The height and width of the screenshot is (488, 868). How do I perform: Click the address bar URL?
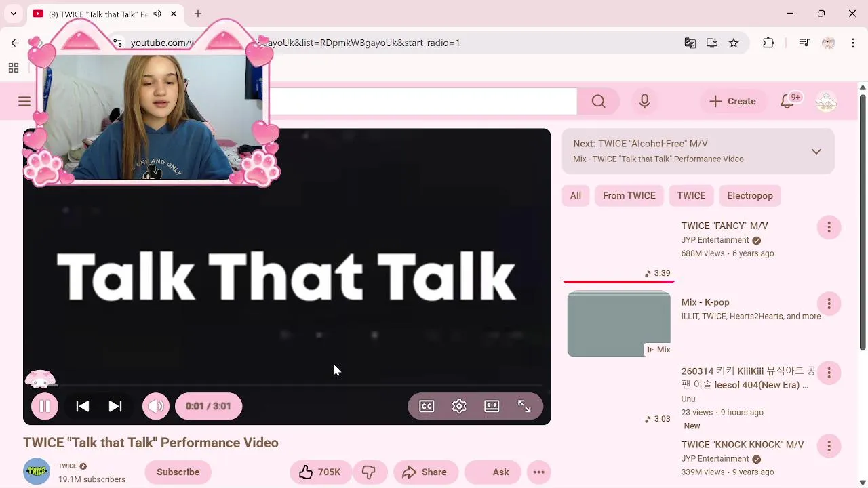(295, 43)
